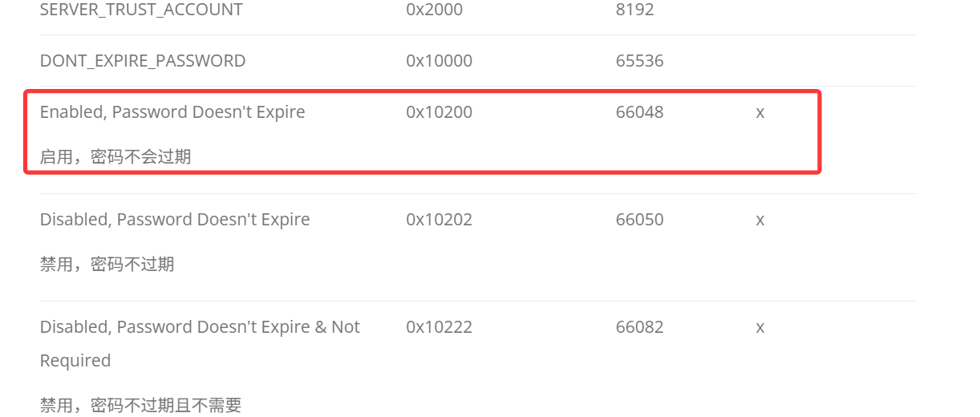
Task: Select the 0x2000 hexadecimal value
Action: [x=435, y=10]
